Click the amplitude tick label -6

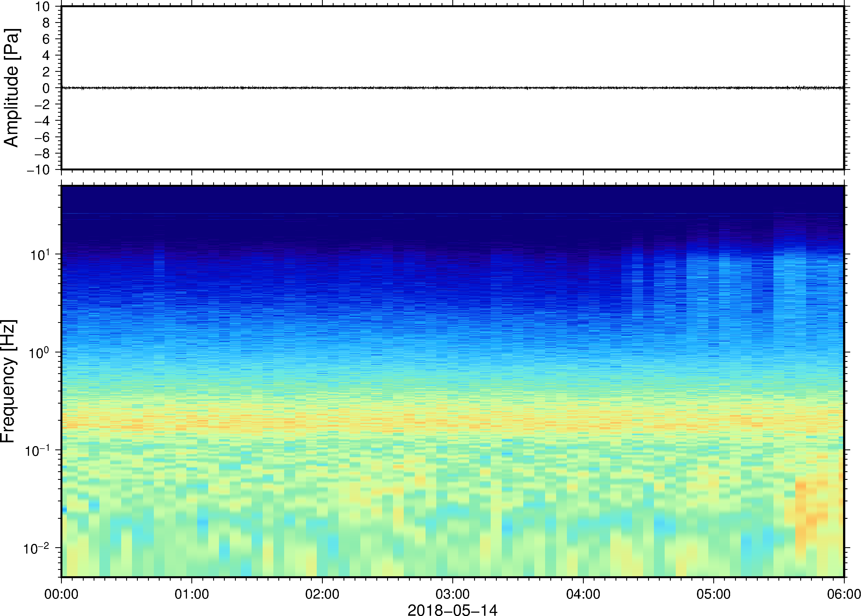click(x=42, y=137)
